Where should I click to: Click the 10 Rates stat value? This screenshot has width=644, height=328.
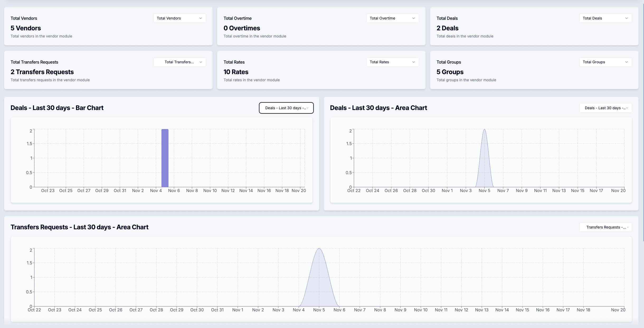coord(236,72)
